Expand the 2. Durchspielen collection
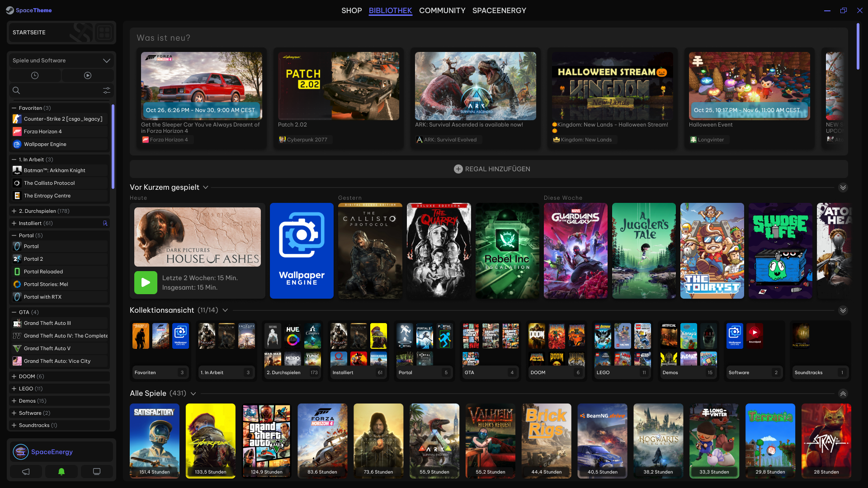Viewport: 868px width, 488px height. pyautogui.click(x=14, y=211)
